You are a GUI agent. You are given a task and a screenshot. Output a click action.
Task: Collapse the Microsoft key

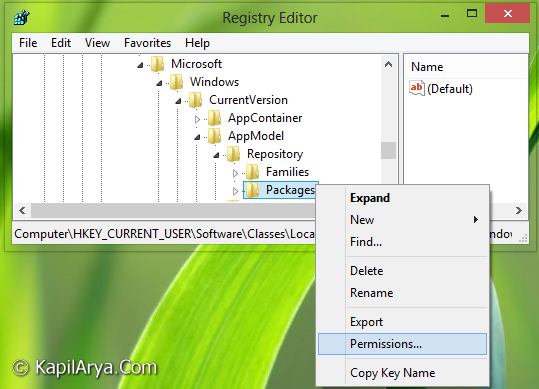pos(140,65)
